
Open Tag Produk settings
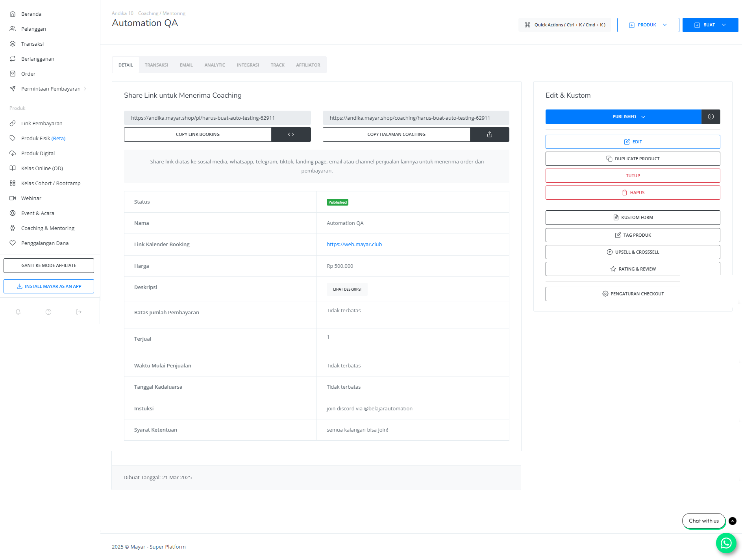pos(633,235)
